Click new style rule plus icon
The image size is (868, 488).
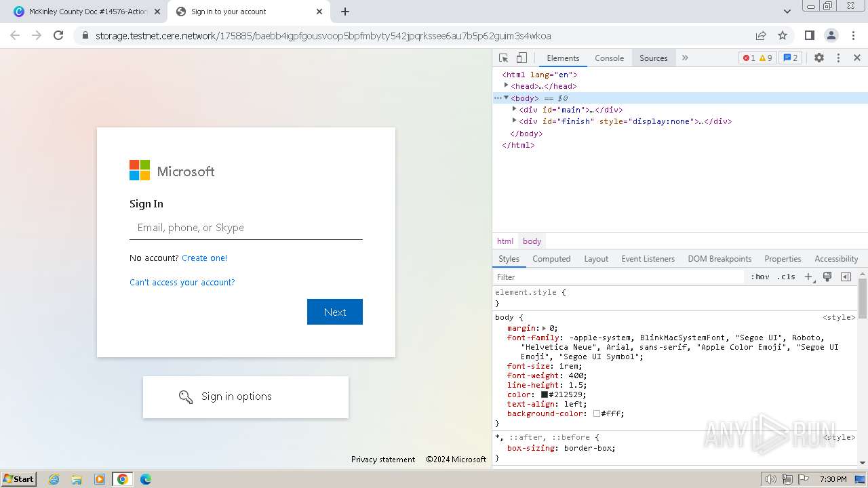tap(808, 277)
